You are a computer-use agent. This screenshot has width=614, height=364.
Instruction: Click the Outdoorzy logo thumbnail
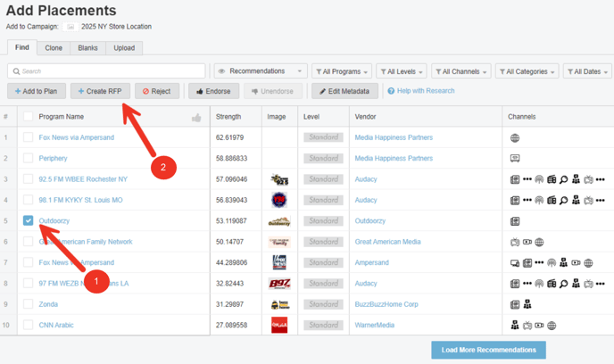[279, 221]
